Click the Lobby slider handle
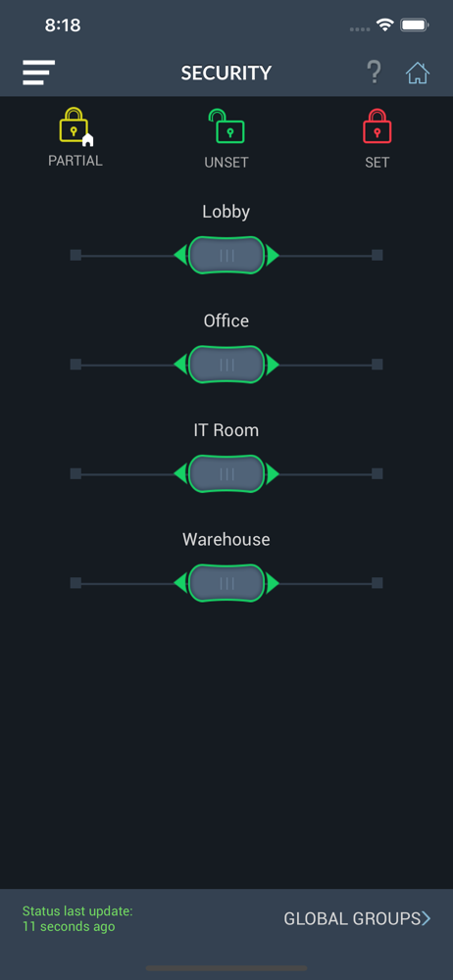Image resolution: width=453 pixels, height=980 pixels. point(226,255)
